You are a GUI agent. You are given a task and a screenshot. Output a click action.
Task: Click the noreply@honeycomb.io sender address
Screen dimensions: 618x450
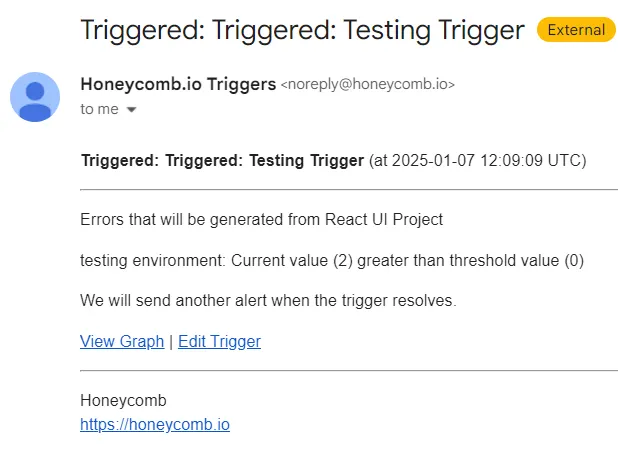[x=367, y=85]
